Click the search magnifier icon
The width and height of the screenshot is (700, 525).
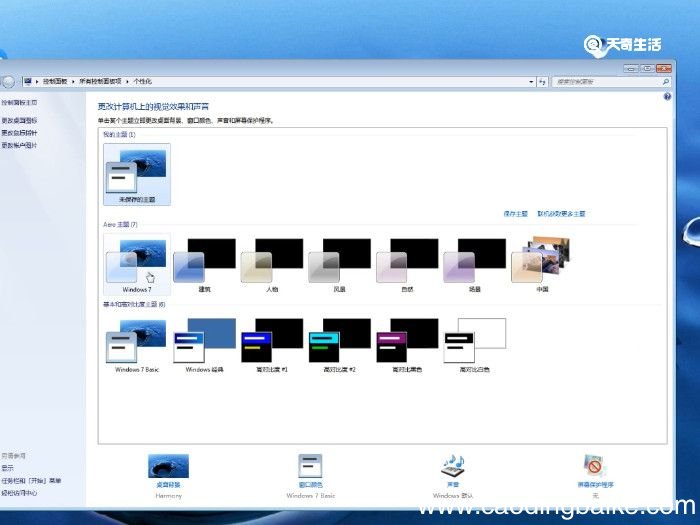pos(665,82)
